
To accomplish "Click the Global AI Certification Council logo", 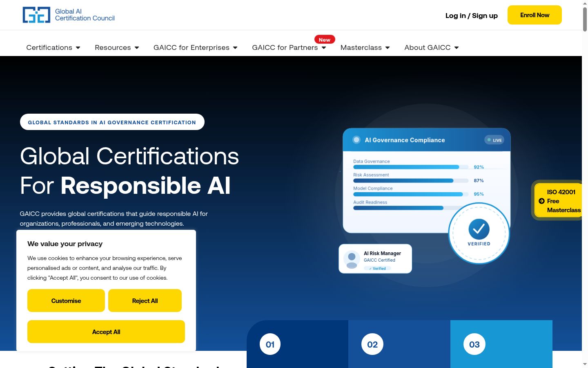I will (x=69, y=15).
